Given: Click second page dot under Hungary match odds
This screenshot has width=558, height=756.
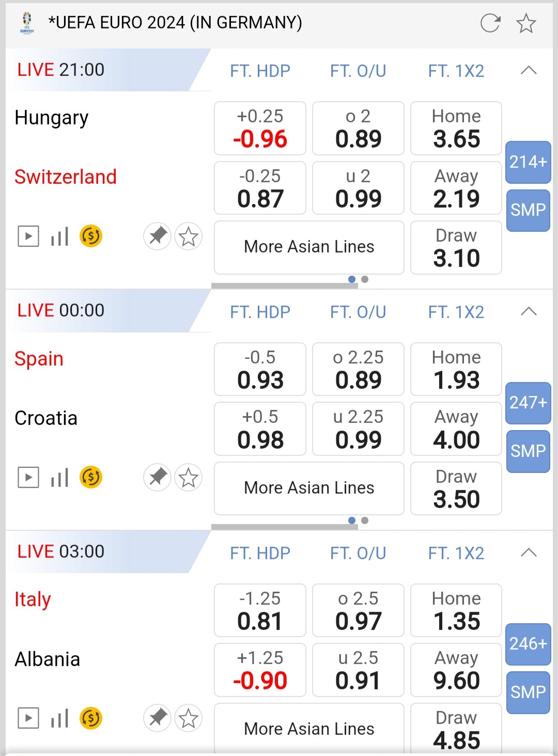Looking at the screenshot, I should tap(365, 279).
